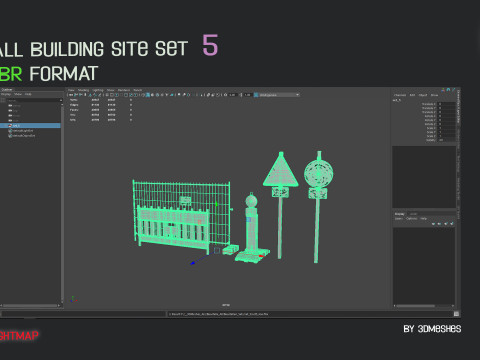Screen dimensions: 480x360
Task: Click the Gamma icon beside the 1.00 field
Action: (x=241, y=95)
